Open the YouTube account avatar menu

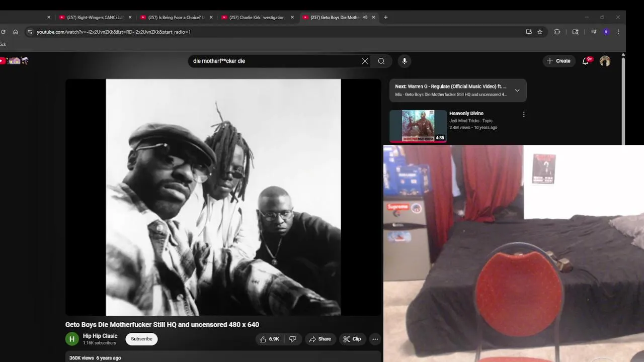(605, 61)
